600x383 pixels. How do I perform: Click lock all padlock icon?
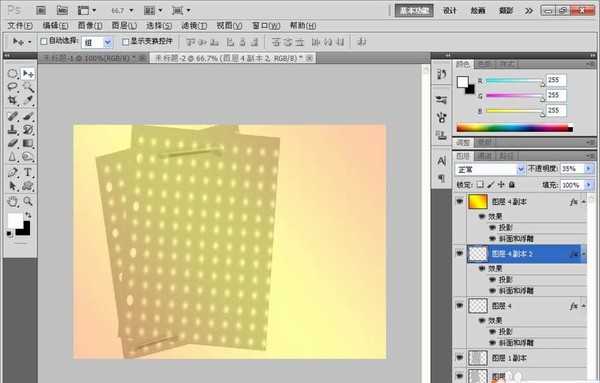(512, 185)
